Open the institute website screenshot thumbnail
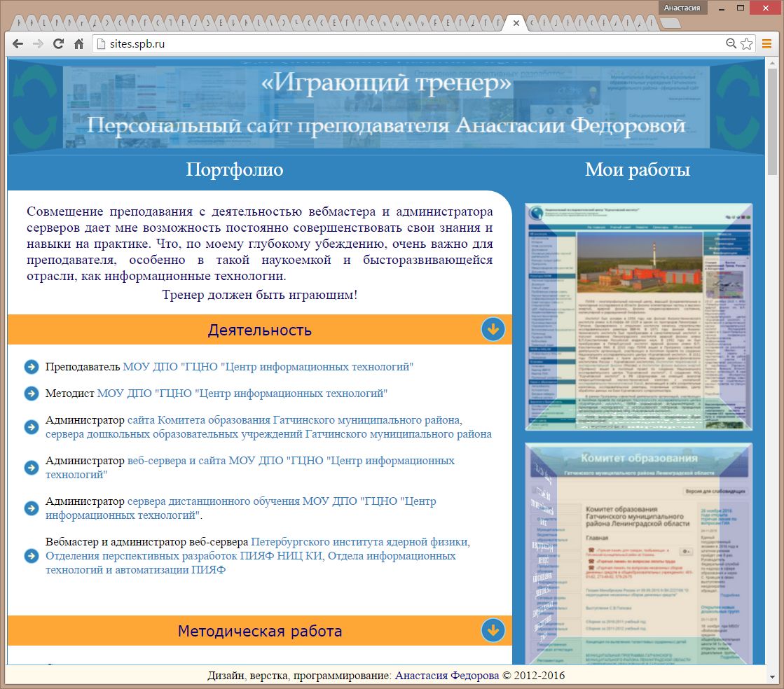 coord(638,316)
